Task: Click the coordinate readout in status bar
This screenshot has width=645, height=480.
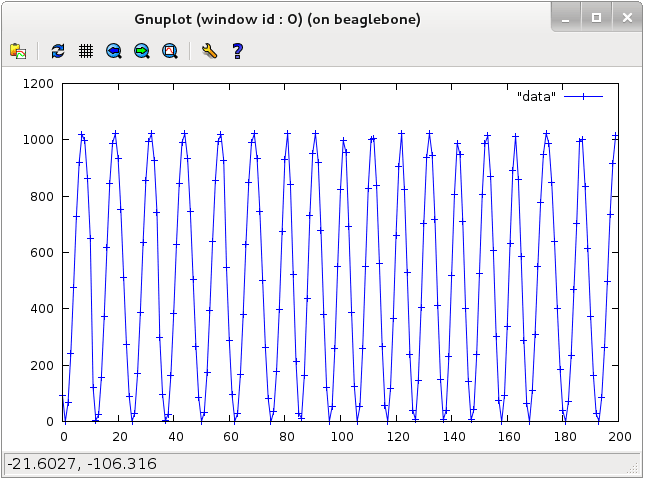Action: coord(82,464)
